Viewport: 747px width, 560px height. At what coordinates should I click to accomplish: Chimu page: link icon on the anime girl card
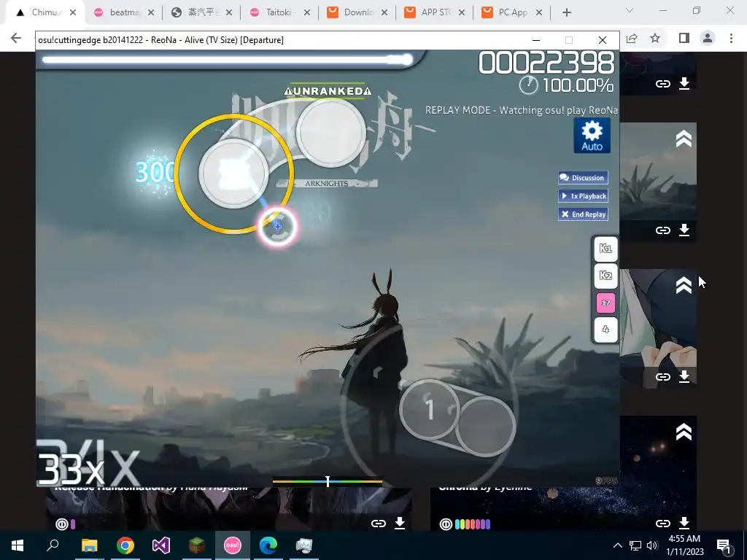pos(662,377)
